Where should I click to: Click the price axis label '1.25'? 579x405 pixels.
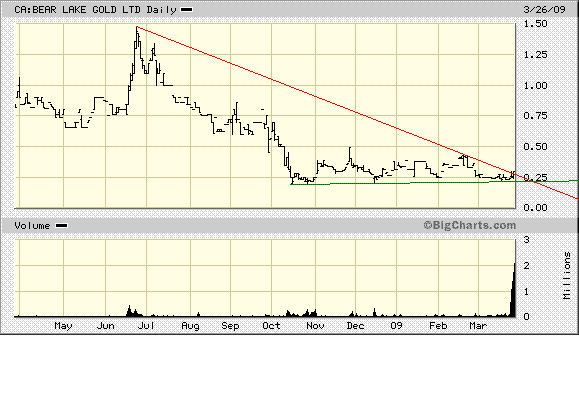coord(535,55)
